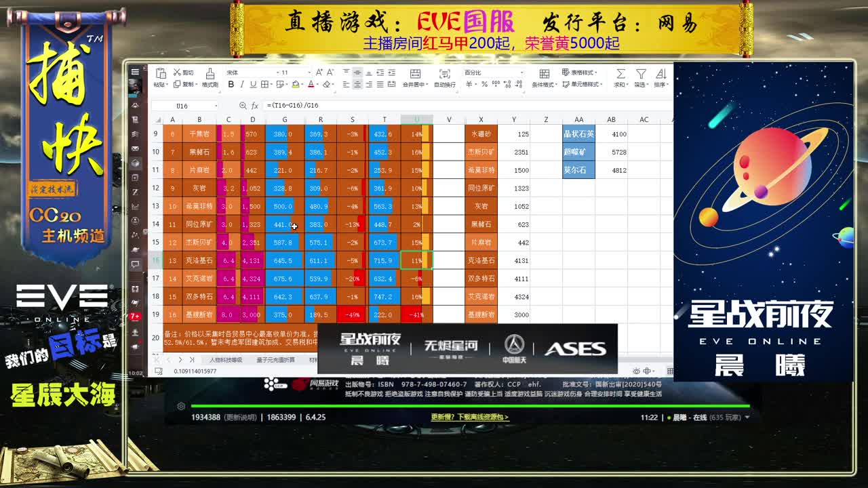Click the Name Box showing U16
This screenshot has width=868, height=488.
click(x=181, y=106)
